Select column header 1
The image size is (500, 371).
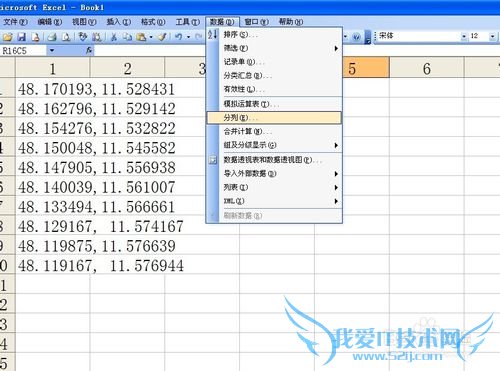tap(53, 68)
